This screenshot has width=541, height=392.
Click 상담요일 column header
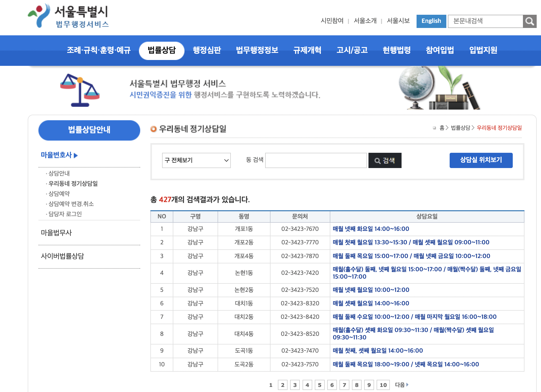tap(427, 217)
